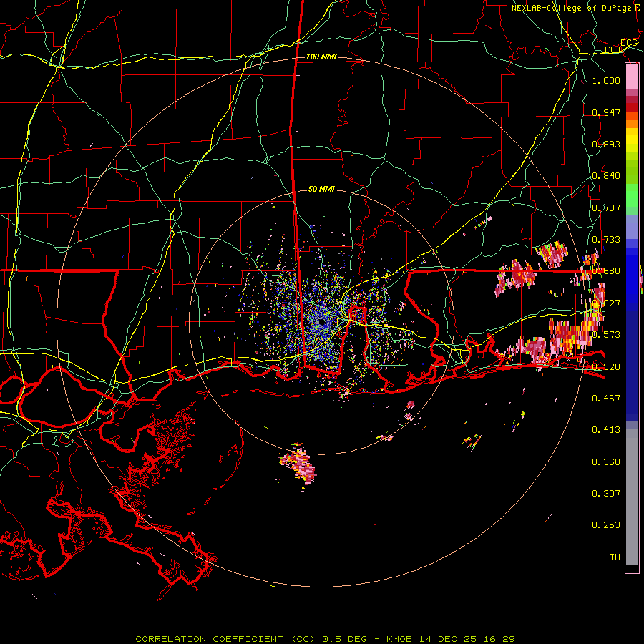Viewport: 644px width, 644px height.
Task: Click the 0.840 scale value
Action: point(606,176)
